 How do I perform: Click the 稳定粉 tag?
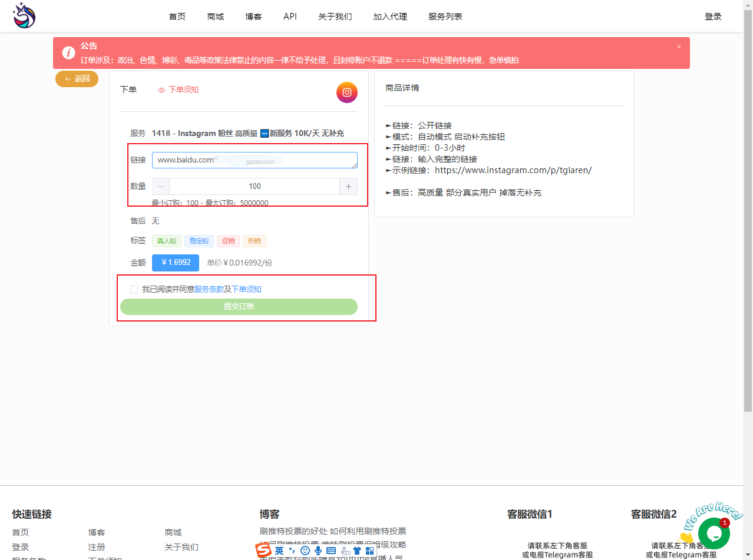point(199,241)
